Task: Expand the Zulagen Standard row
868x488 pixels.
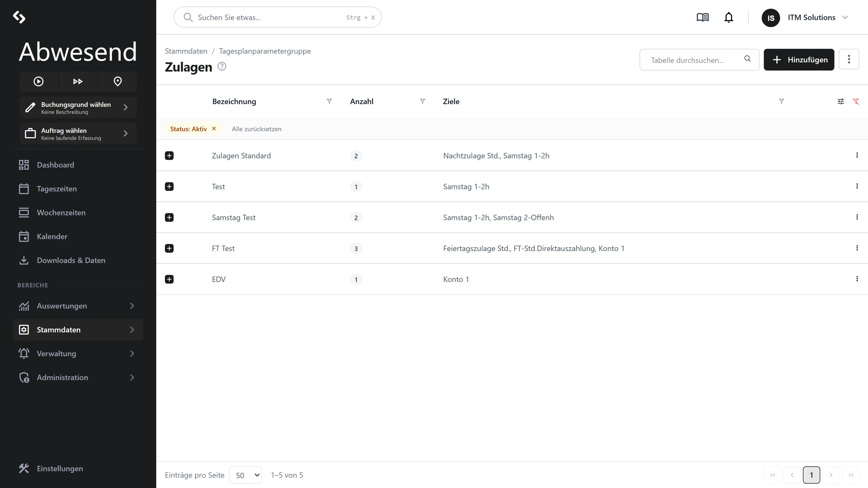Action: 169,156
